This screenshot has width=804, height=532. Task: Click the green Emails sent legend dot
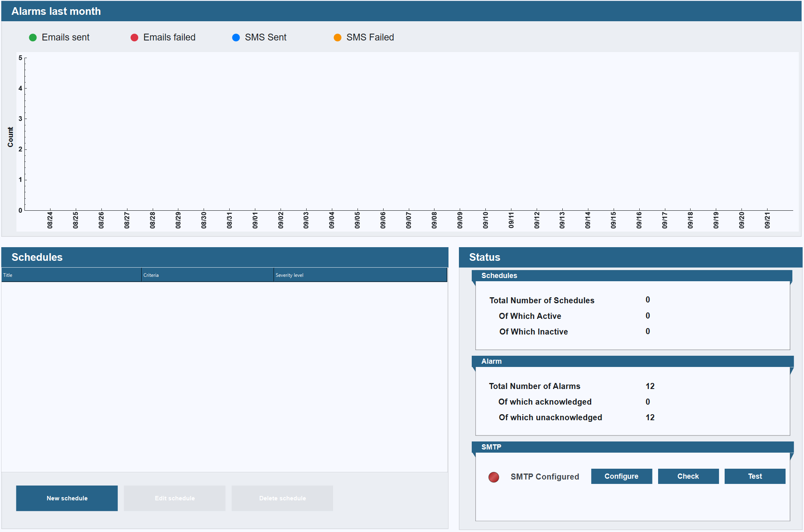[33, 38]
